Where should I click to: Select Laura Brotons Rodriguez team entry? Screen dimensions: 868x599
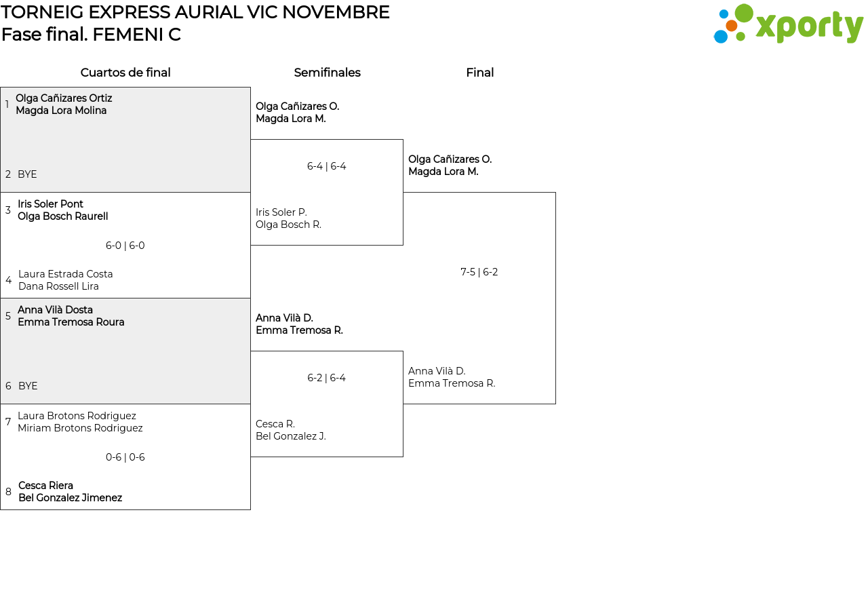click(x=80, y=422)
